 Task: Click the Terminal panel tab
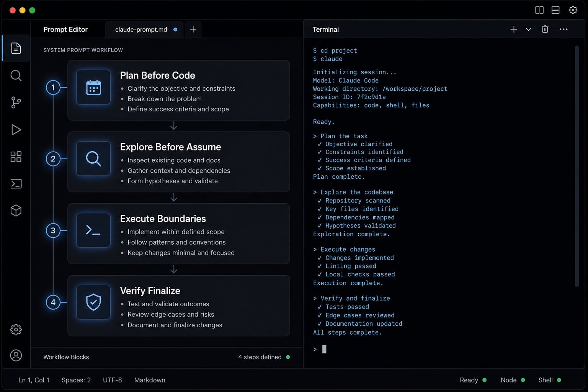(326, 29)
